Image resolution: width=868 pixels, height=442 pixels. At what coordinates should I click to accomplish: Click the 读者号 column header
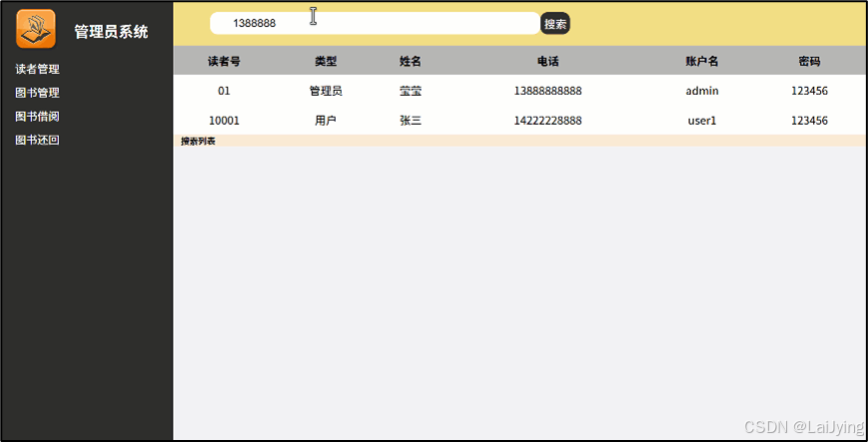(224, 62)
